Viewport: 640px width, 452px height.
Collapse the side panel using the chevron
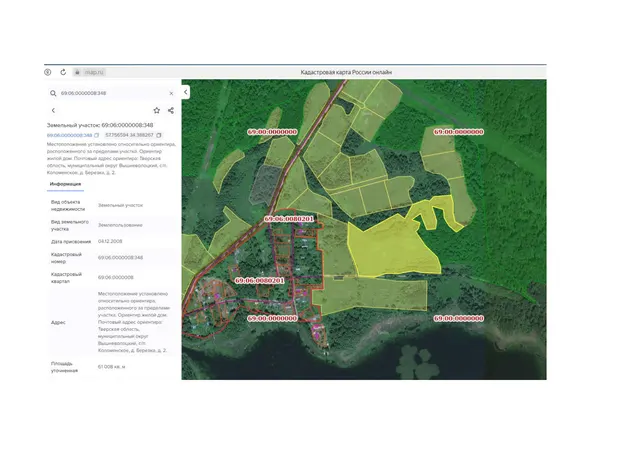186,92
